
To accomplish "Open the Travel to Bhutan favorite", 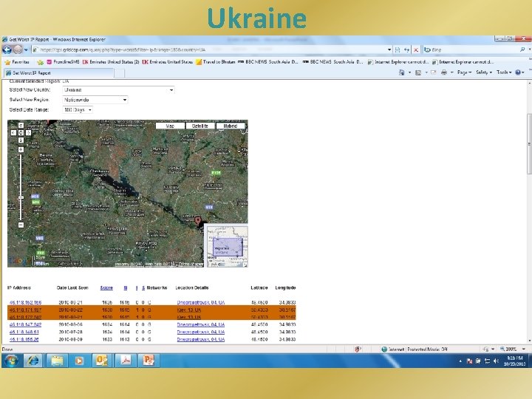I will coord(216,62).
